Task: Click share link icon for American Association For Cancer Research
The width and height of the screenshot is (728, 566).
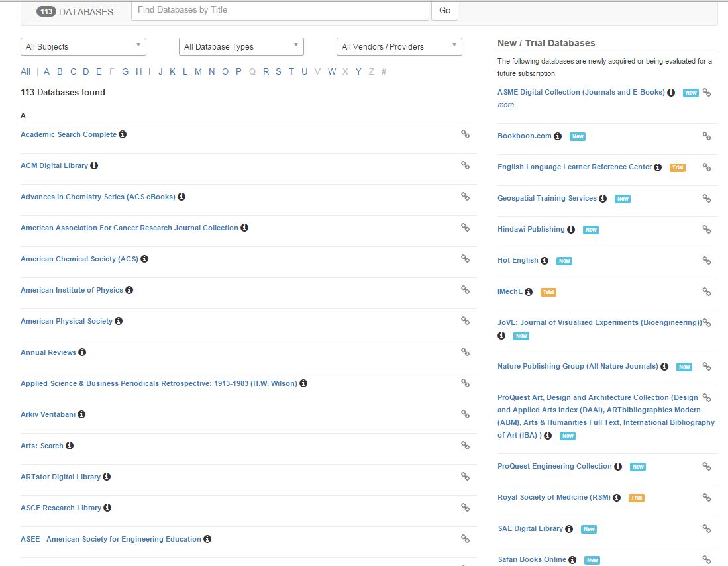Action: pyautogui.click(x=465, y=227)
